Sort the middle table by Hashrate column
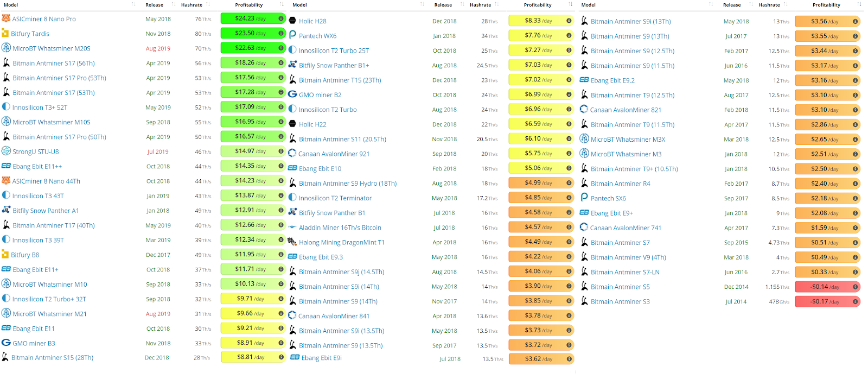 (480, 5)
